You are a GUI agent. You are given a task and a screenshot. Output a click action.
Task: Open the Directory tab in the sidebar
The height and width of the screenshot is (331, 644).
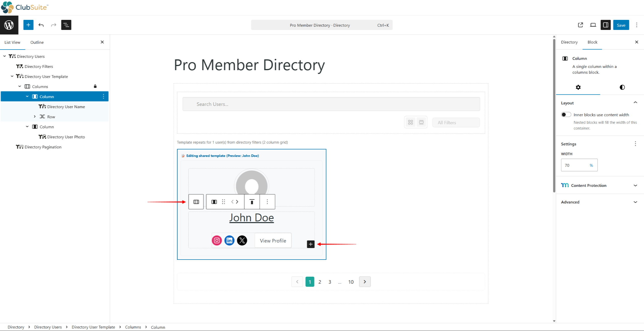(569, 42)
